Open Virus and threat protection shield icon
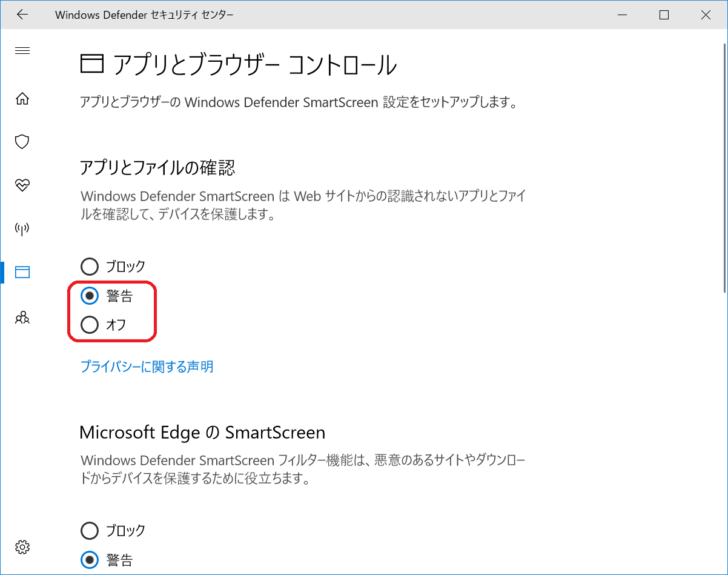Viewport: 728px width, 575px height. [x=22, y=142]
